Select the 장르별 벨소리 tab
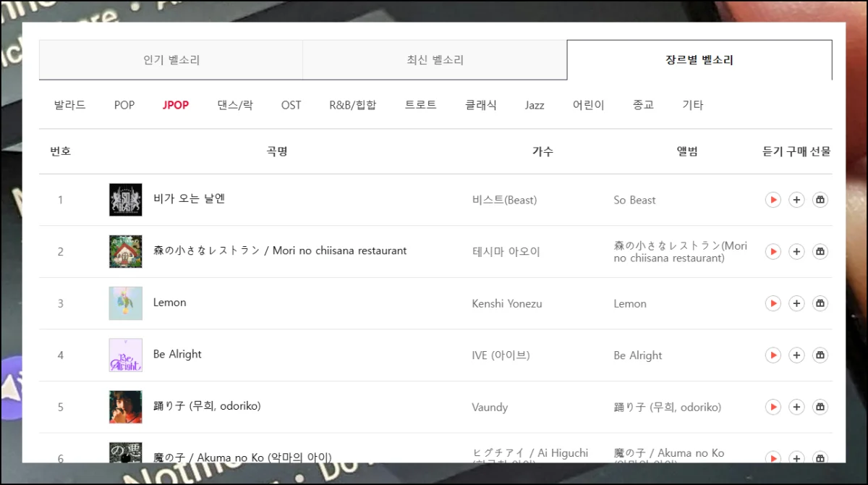 tap(699, 60)
